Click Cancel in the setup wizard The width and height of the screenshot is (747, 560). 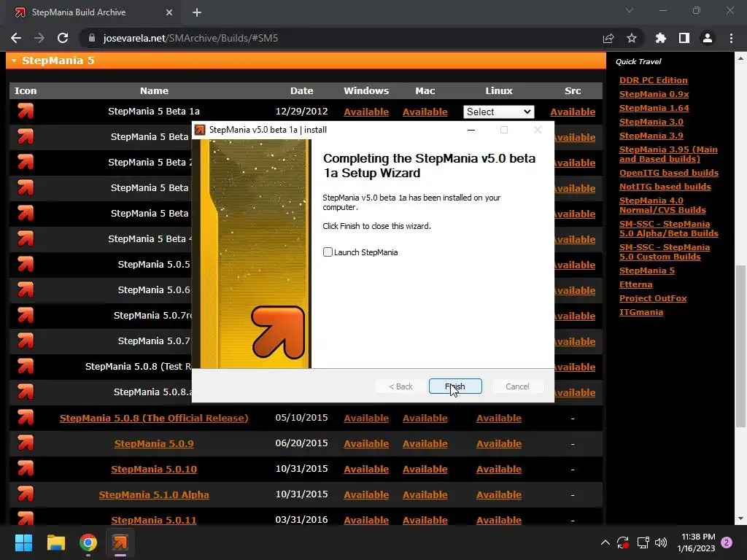[517, 386]
